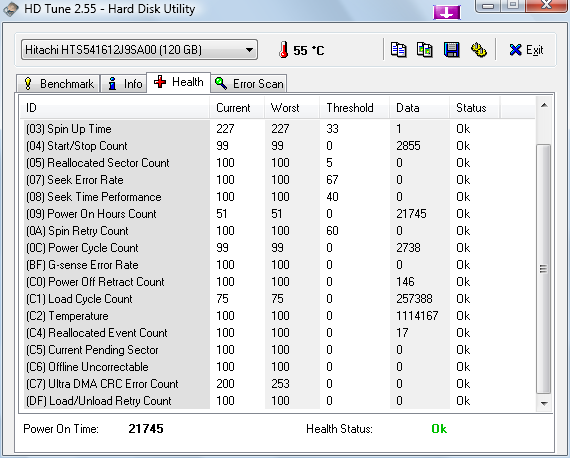The height and width of the screenshot is (458, 570).
Task: Select the (0A) Spin Retry Count row
Action: (x=278, y=231)
